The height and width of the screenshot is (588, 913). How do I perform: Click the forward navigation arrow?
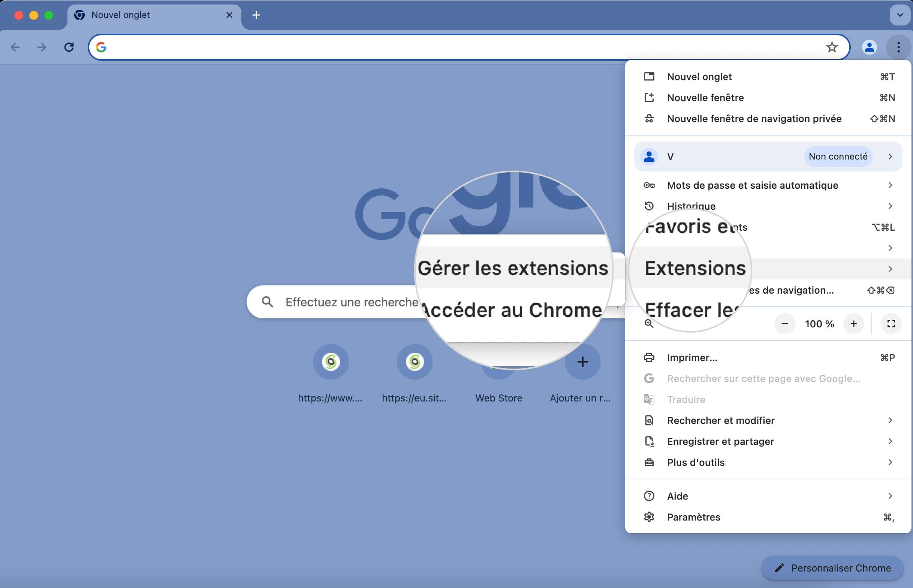42,47
